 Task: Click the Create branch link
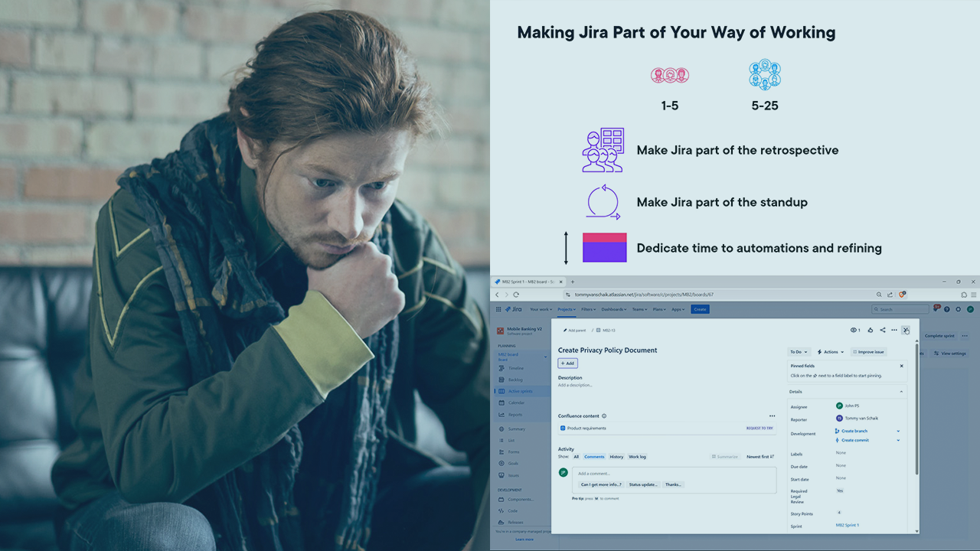point(854,431)
